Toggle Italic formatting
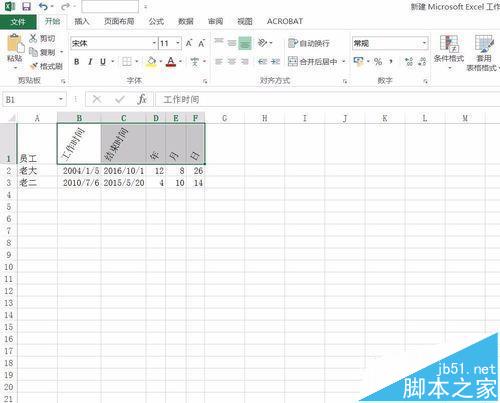 click(x=90, y=62)
